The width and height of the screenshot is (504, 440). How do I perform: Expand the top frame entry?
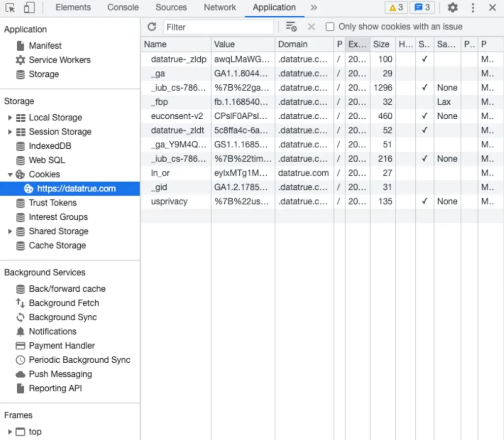(x=10, y=432)
